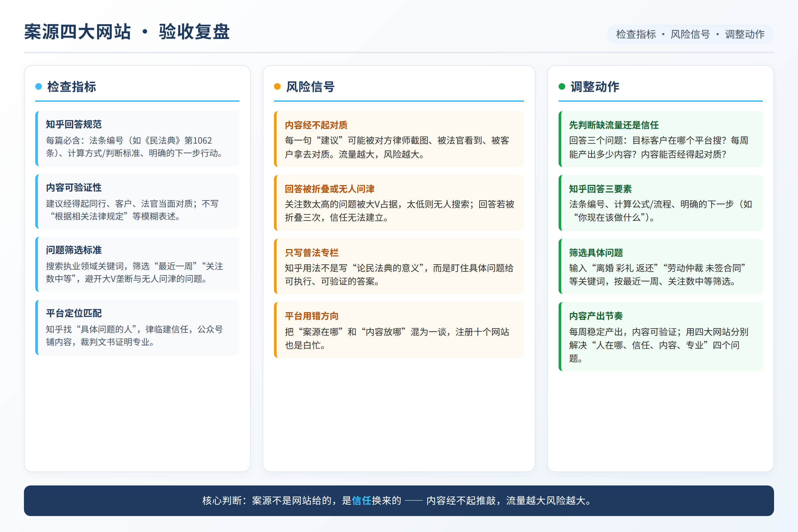Click the 问题筛选标准 card title
Image resolution: width=798 pixels, height=532 pixels.
73,250
